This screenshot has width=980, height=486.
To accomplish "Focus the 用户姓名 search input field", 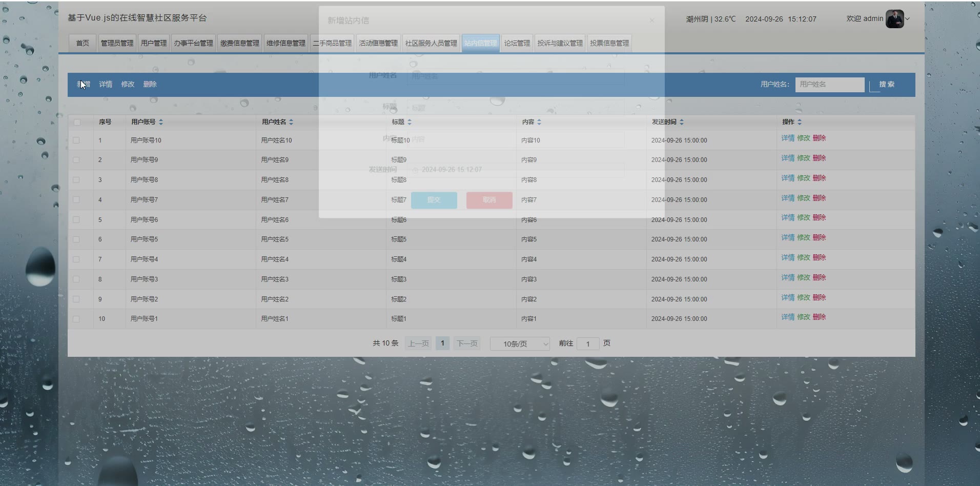I will [x=830, y=85].
